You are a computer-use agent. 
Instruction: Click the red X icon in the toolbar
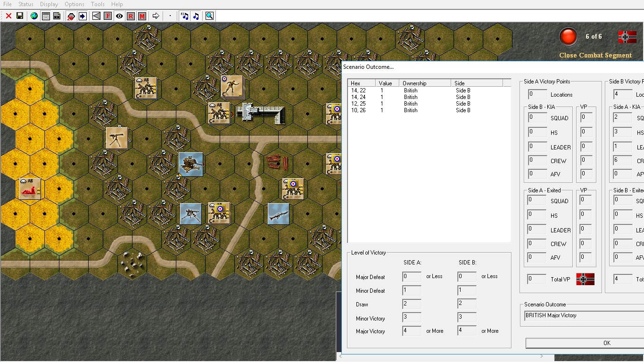(x=8, y=16)
